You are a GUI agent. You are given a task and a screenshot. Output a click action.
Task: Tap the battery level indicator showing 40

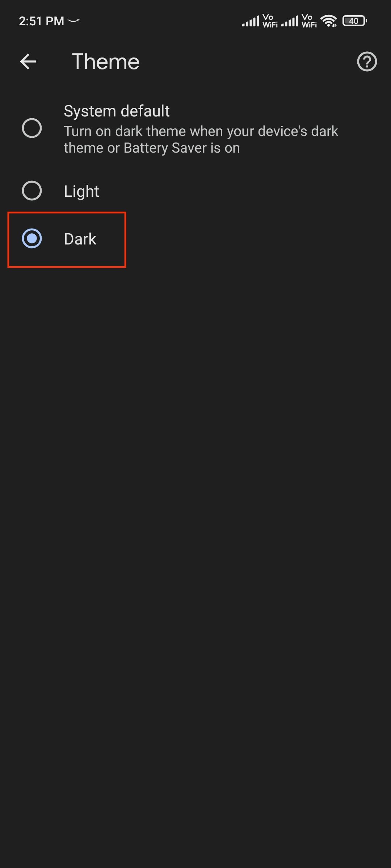coord(355,21)
